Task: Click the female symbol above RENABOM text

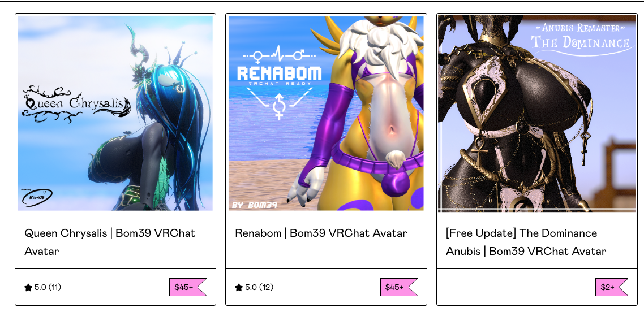Action: (x=259, y=55)
